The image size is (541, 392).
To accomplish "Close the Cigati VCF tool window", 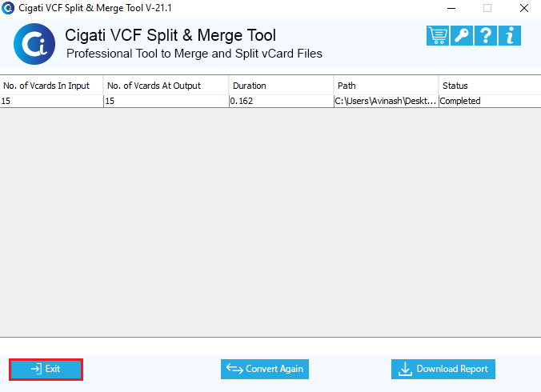I will tap(524, 8).
